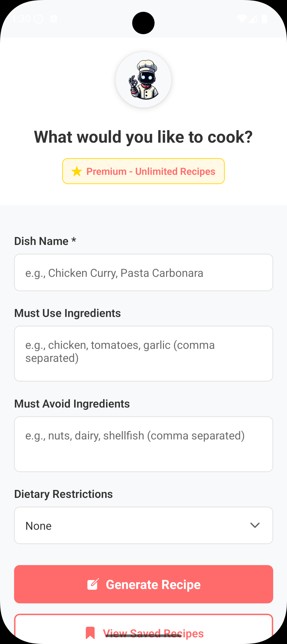Click the bookmark icon for saved recipes
The image size is (287, 644).
pyautogui.click(x=90, y=633)
